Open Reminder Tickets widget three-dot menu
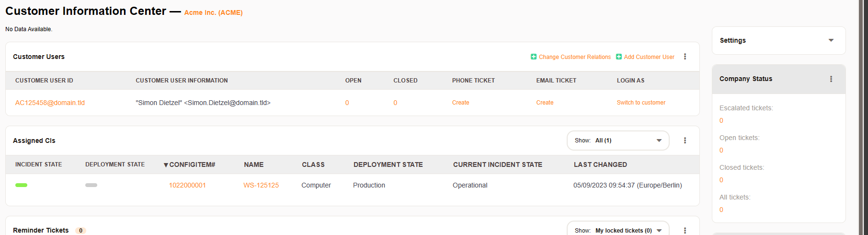 685,230
